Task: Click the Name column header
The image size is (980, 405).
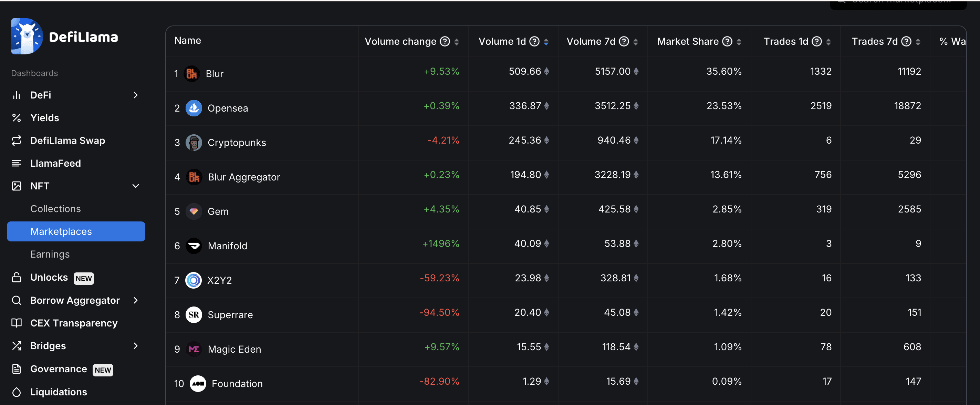Action: (188, 40)
